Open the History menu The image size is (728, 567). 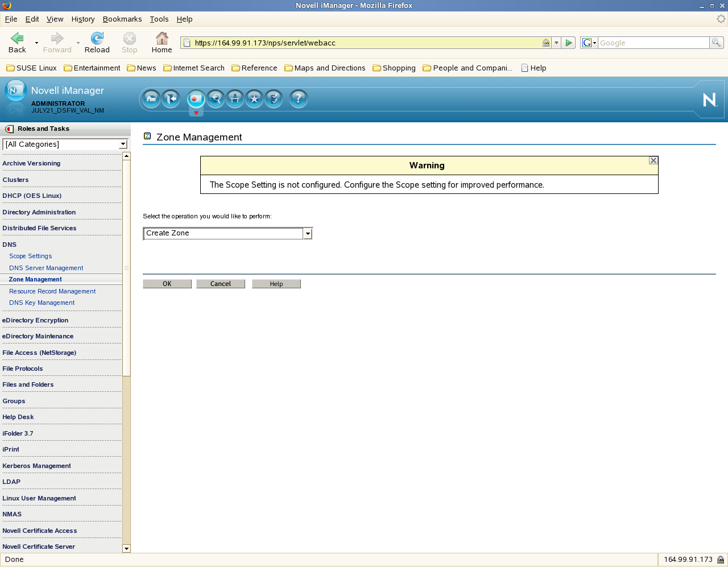point(83,19)
